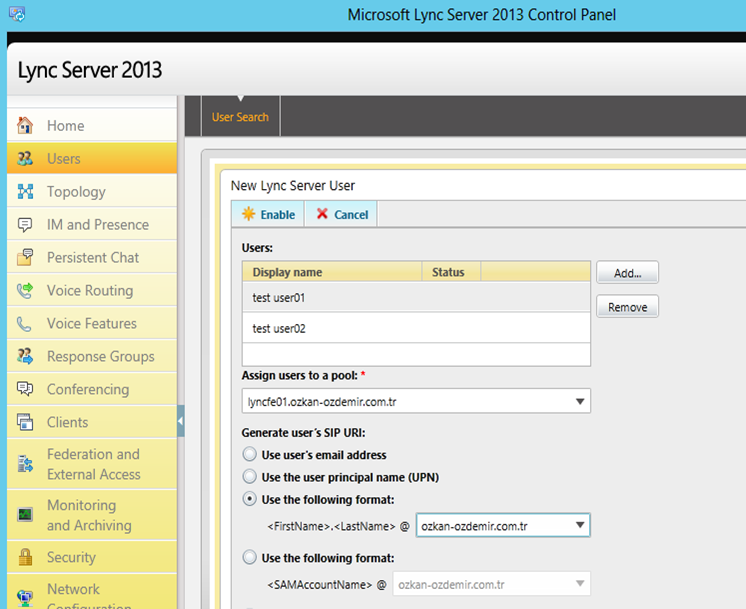Image resolution: width=746 pixels, height=609 pixels.
Task: Select the test user01 row
Action: 416,297
